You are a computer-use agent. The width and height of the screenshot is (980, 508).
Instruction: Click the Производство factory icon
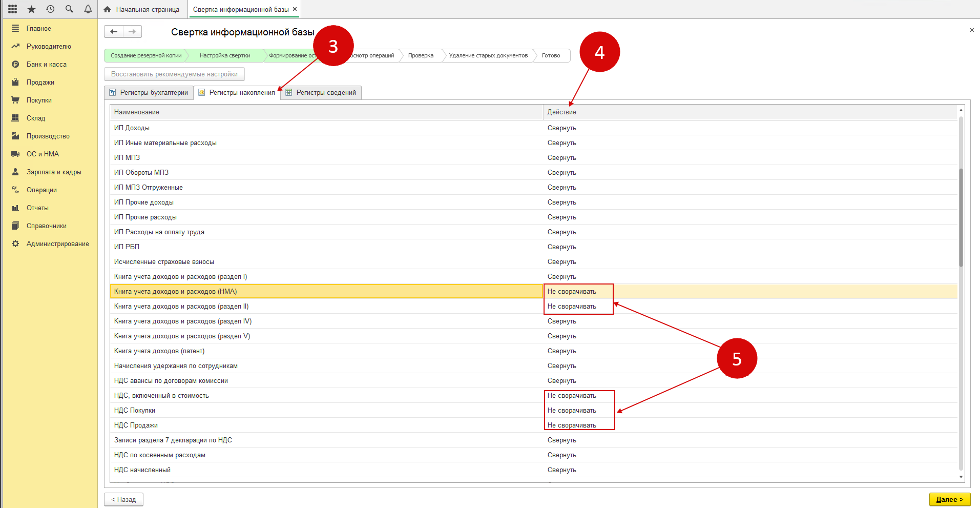point(15,136)
